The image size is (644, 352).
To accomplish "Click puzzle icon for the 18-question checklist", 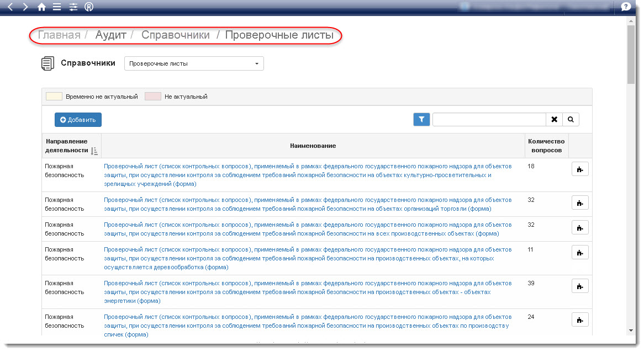I will [579, 170].
